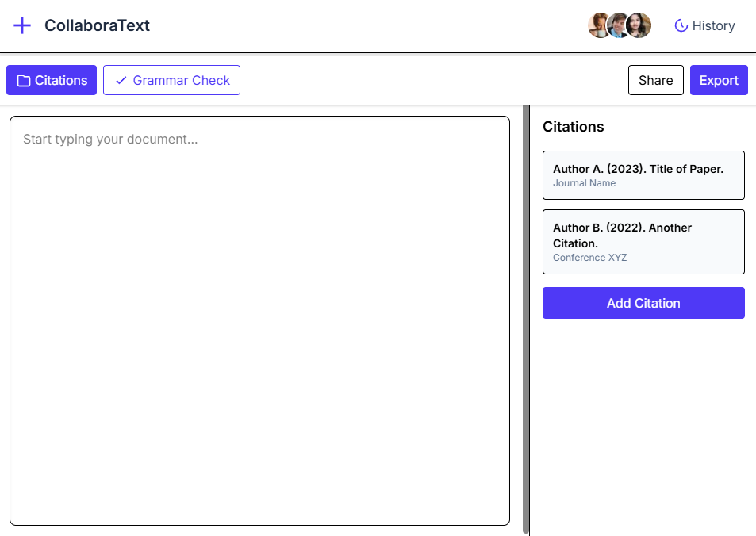Click the Share button

click(x=656, y=80)
